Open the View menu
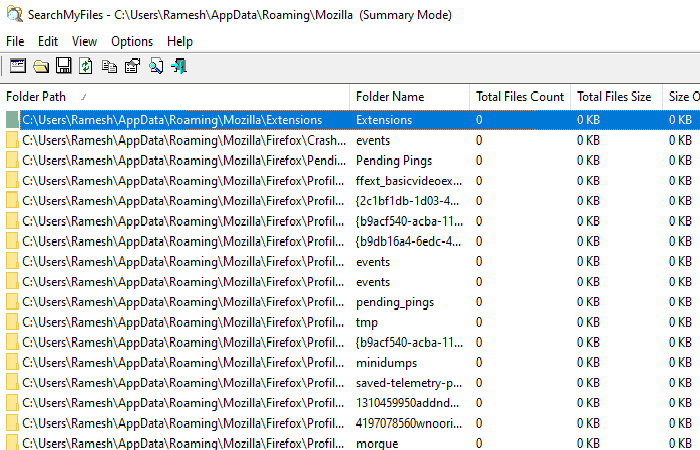The image size is (700, 450). point(84,42)
